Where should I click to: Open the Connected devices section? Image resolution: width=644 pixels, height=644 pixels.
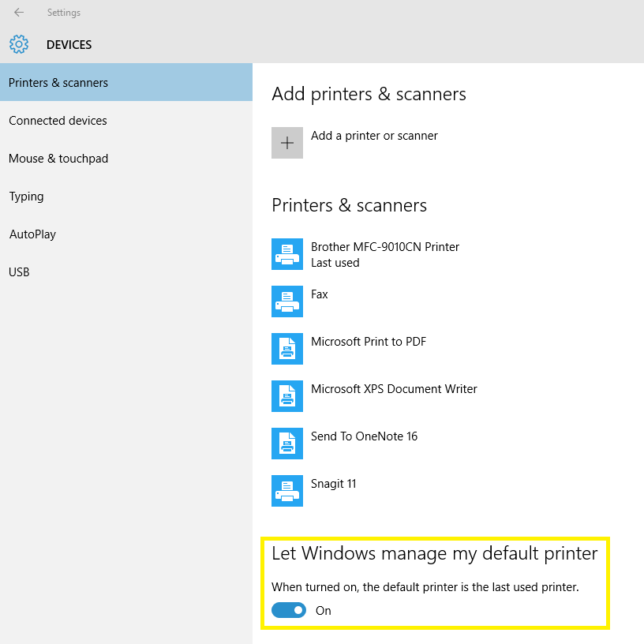click(x=126, y=120)
